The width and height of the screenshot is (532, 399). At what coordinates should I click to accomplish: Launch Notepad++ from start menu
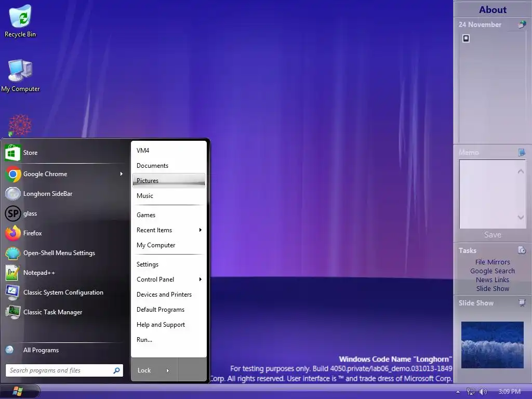click(x=65, y=272)
